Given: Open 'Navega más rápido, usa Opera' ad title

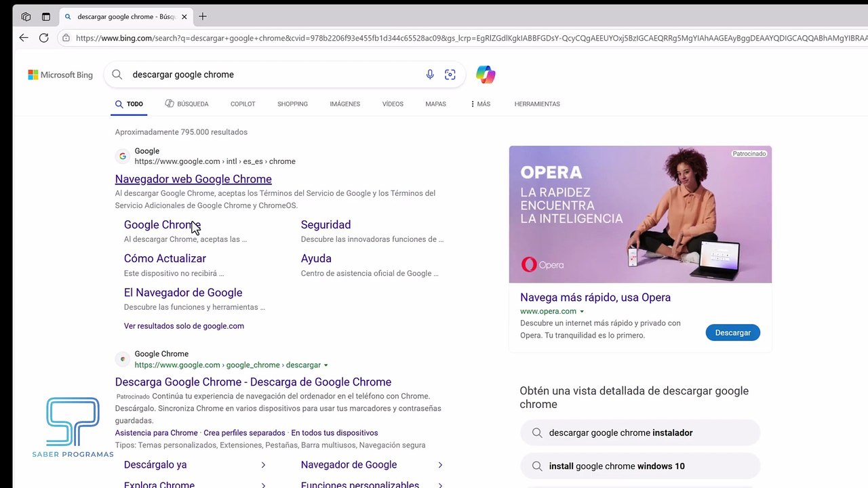Looking at the screenshot, I should (x=595, y=298).
